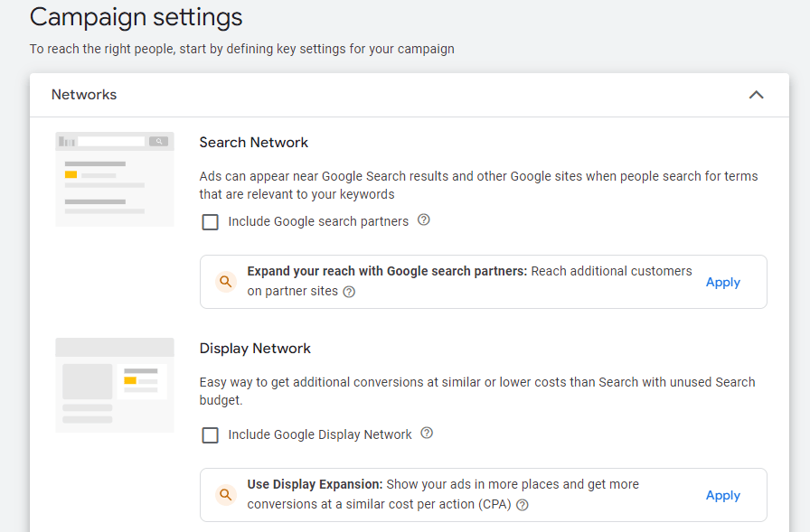
Task: Click help icon after 'on partner sites'
Action: pyautogui.click(x=349, y=292)
